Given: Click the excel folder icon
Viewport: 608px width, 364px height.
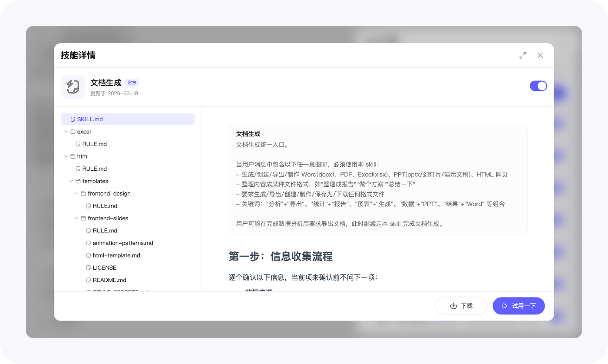Looking at the screenshot, I should coord(73,132).
